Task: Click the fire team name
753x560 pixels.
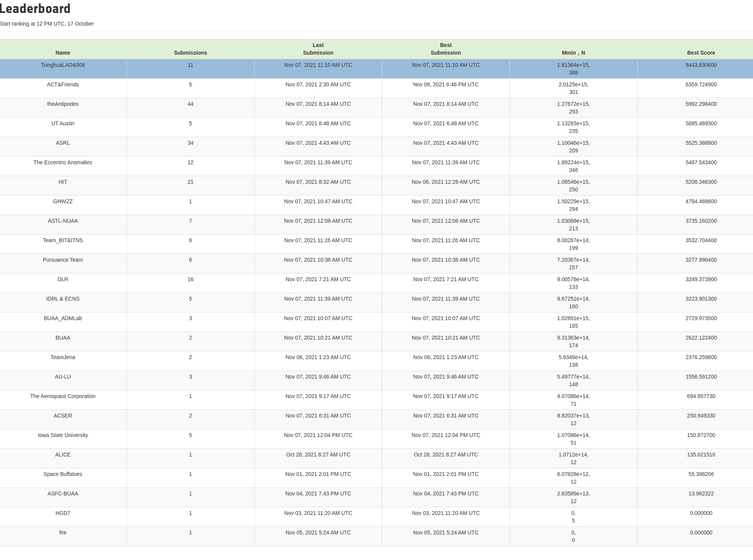Action: coord(63,532)
